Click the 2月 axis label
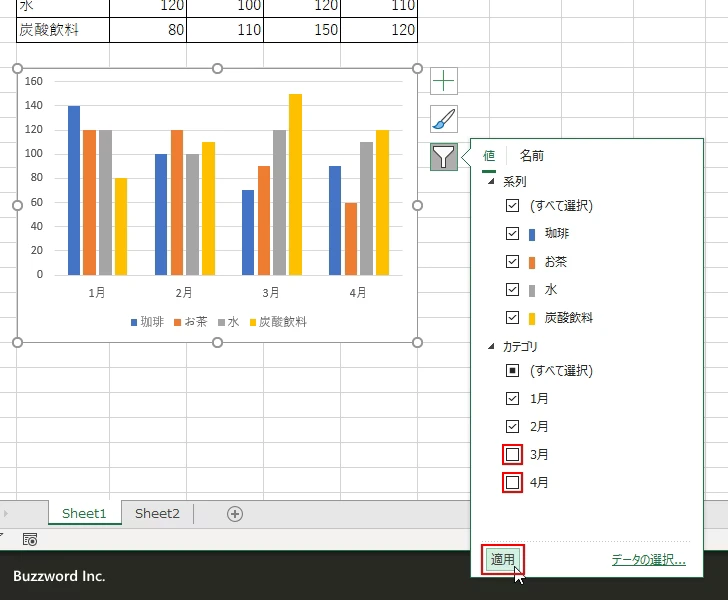Viewport: 728px width, 600px height. pyautogui.click(x=184, y=293)
